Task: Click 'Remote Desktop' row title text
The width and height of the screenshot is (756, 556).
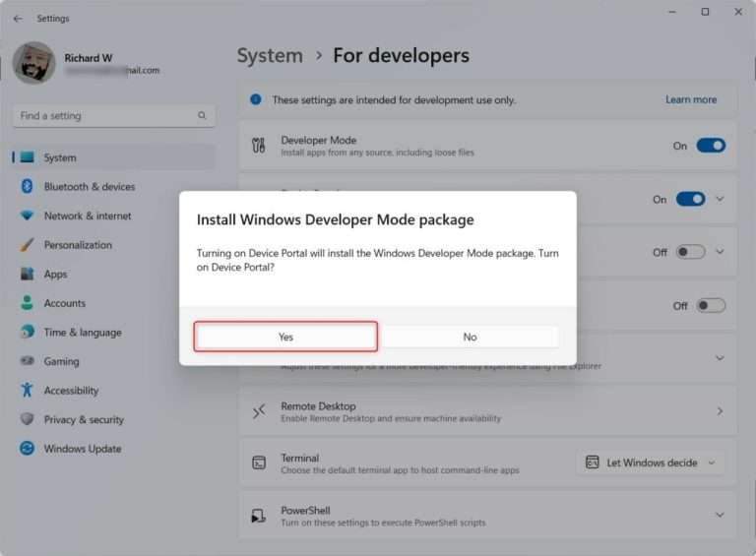Action: tap(318, 406)
